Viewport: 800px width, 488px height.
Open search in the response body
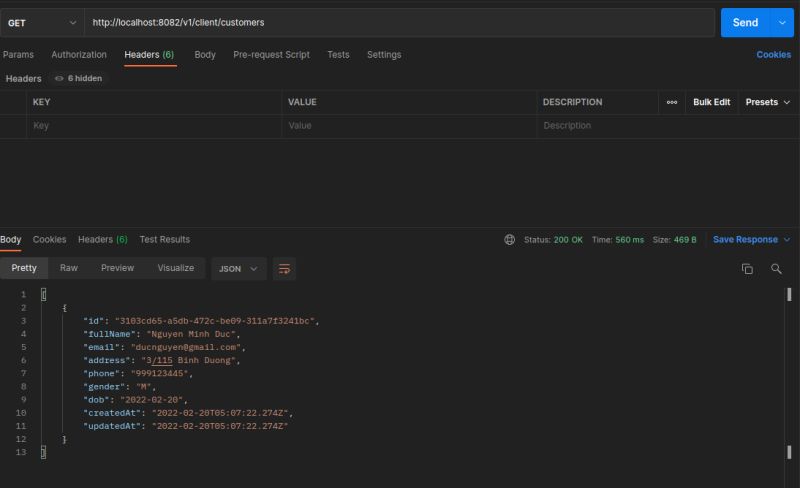(776, 269)
